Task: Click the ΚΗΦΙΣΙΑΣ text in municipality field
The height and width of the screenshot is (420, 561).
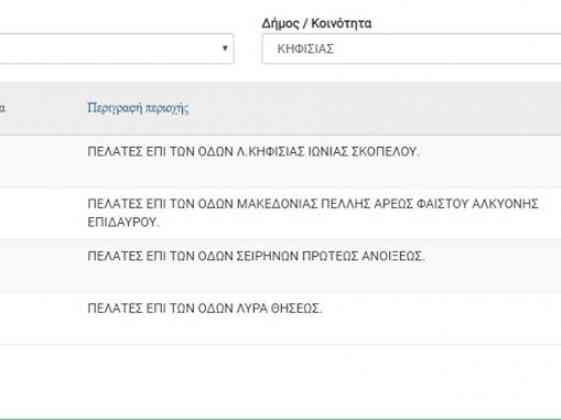Action: (x=306, y=49)
